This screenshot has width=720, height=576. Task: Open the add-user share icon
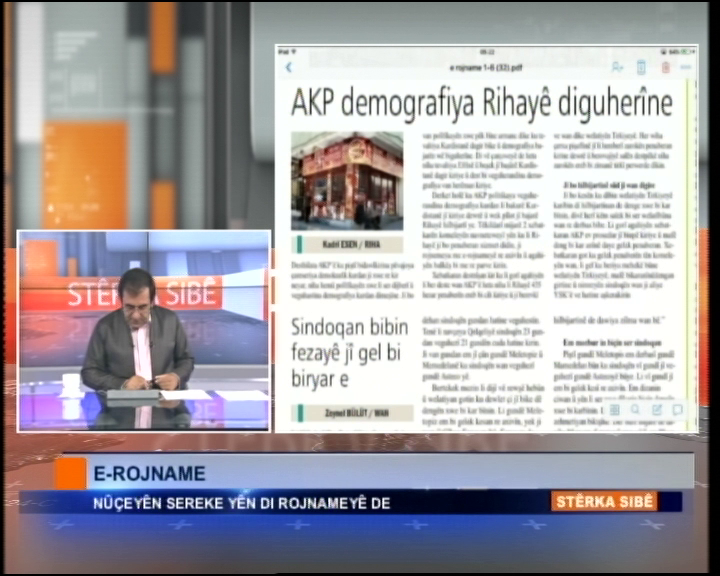pyautogui.click(x=617, y=68)
